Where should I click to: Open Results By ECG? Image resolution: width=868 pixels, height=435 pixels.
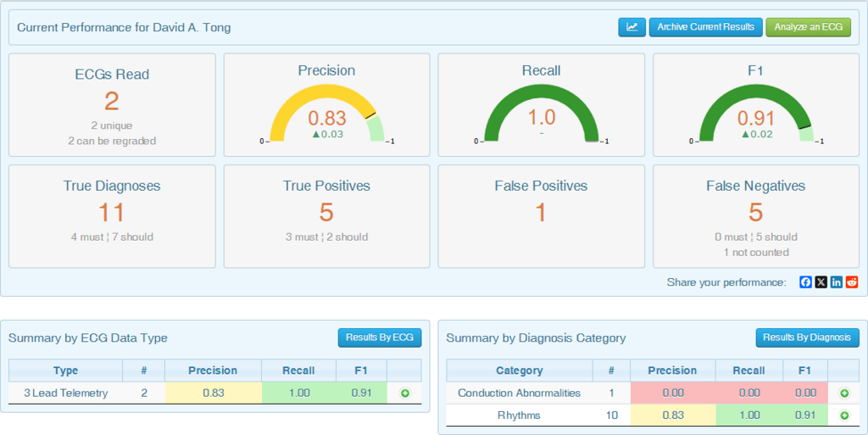click(380, 337)
